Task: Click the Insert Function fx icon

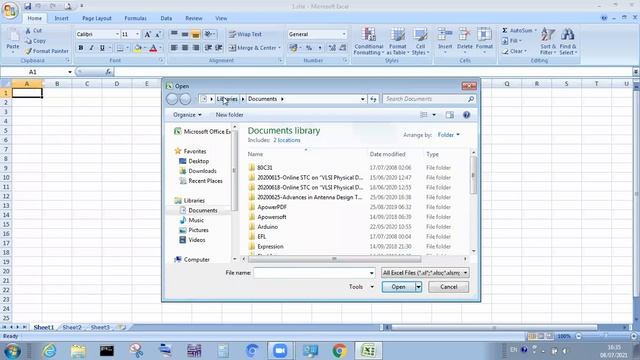Action: [108, 72]
